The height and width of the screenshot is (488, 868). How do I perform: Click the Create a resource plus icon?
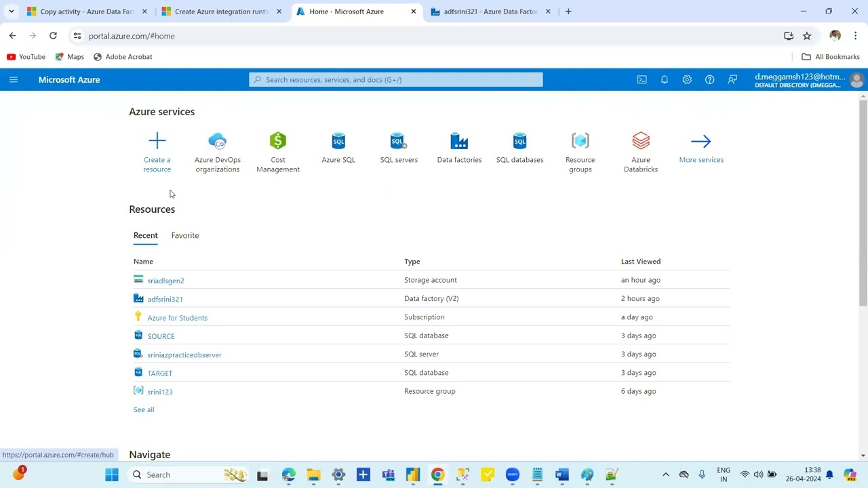tap(157, 141)
